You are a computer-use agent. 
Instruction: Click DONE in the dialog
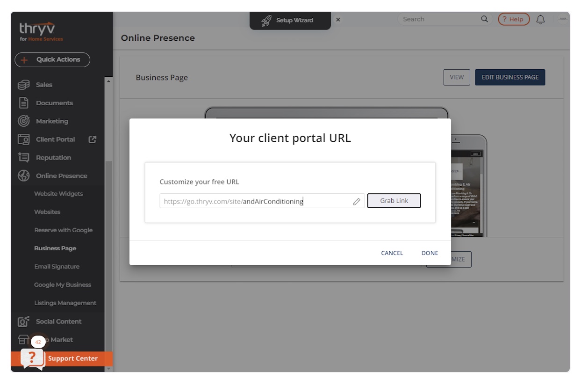click(430, 253)
